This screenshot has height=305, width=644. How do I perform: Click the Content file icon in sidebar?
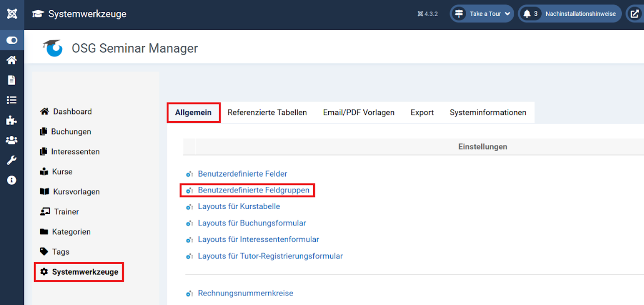[12, 80]
